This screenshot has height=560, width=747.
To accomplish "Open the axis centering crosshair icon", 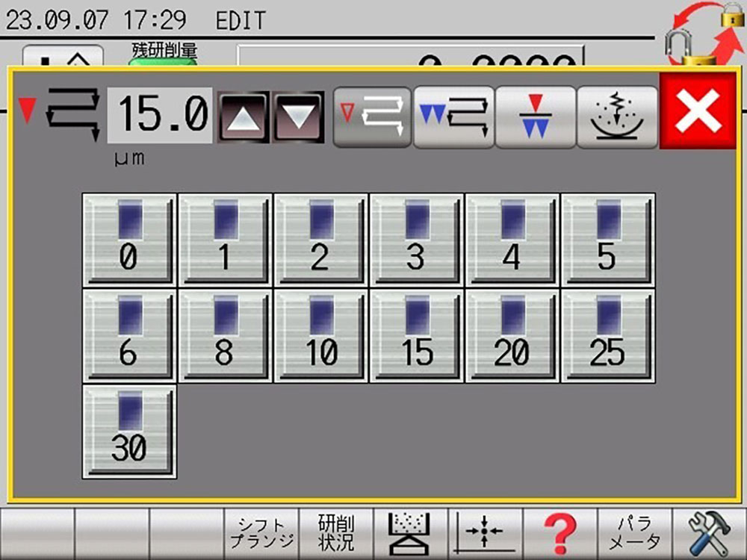I will [x=486, y=534].
